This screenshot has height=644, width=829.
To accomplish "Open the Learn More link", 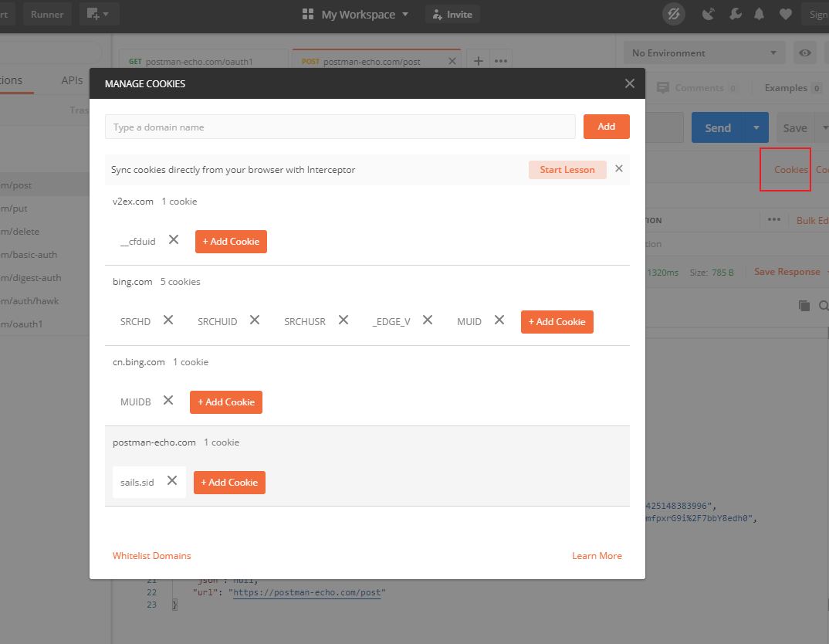I will click(597, 556).
